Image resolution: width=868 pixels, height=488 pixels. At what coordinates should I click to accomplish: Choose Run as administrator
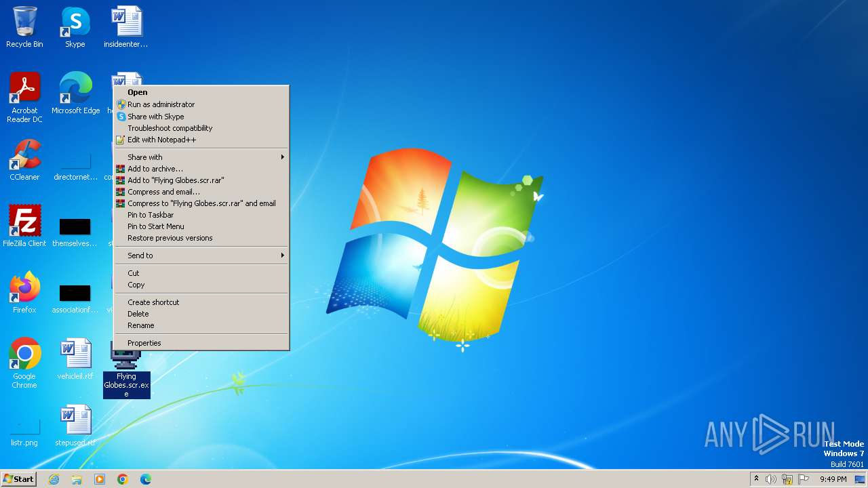coord(201,104)
